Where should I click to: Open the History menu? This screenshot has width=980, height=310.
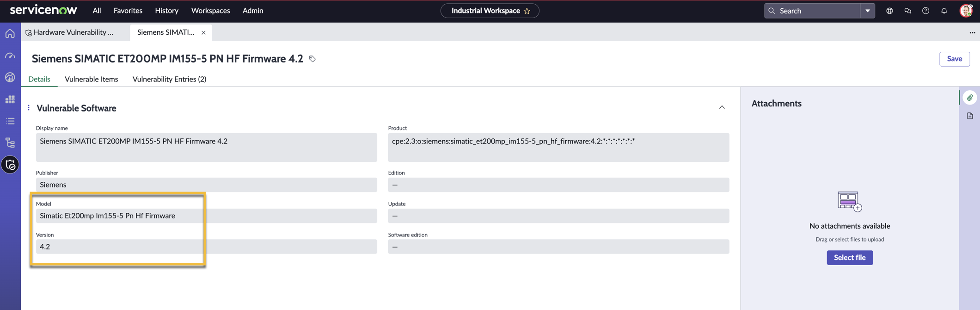pos(166,11)
